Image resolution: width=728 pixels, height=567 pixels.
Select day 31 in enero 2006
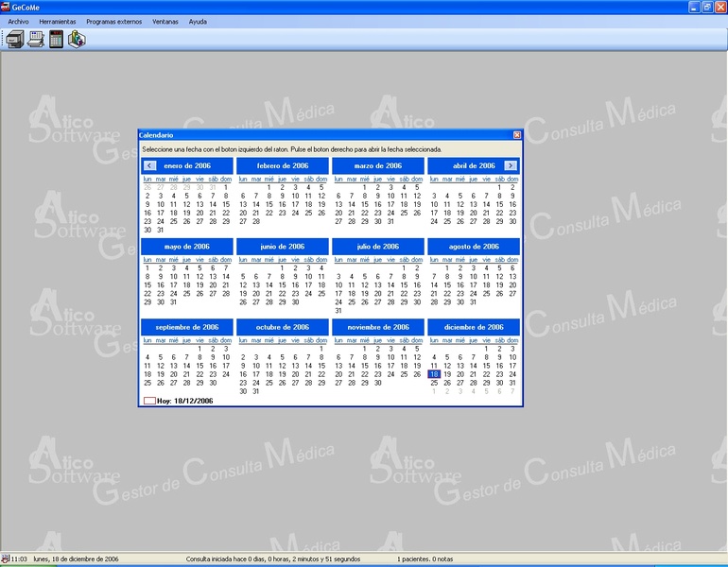pyautogui.click(x=161, y=230)
